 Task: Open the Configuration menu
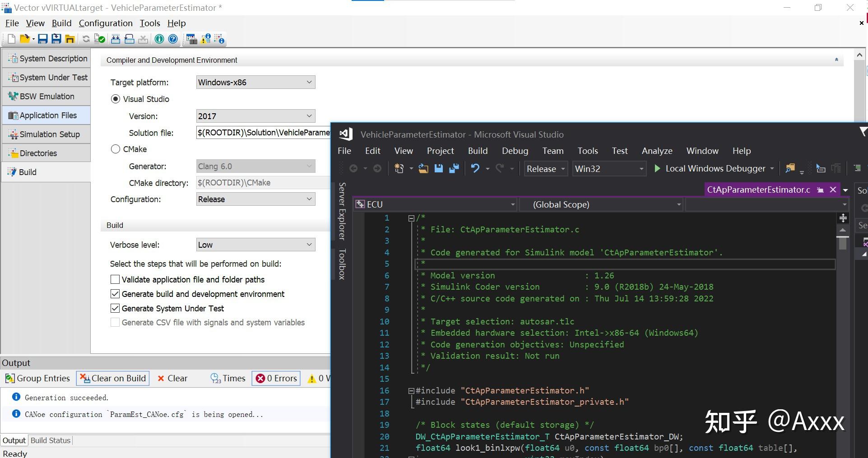[106, 23]
